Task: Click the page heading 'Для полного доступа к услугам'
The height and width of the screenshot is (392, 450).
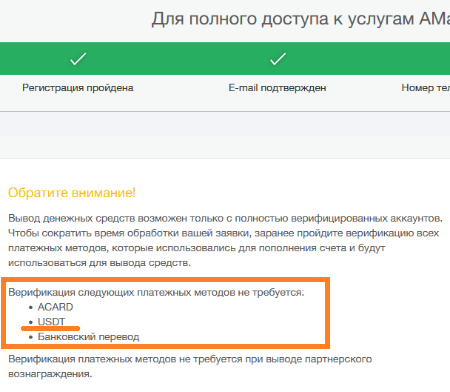Action: 301,19
